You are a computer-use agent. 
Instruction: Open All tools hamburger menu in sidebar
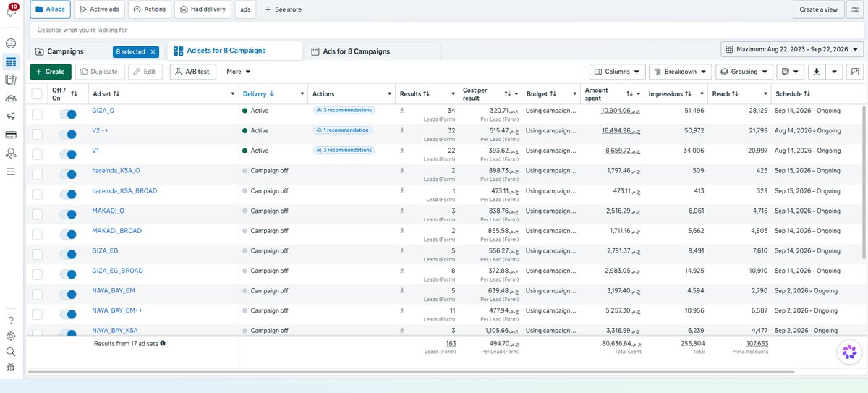click(11, 172)
